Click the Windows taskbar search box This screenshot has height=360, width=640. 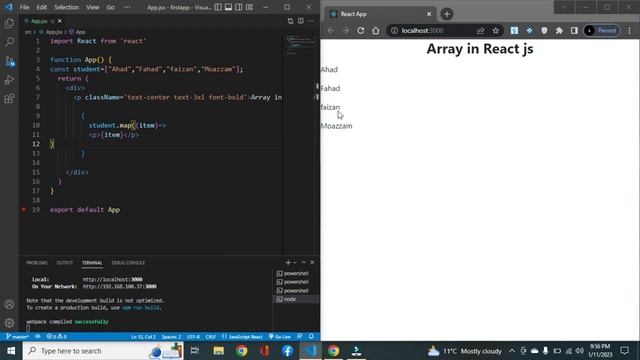pyautogui.click(x=103, y=351)
